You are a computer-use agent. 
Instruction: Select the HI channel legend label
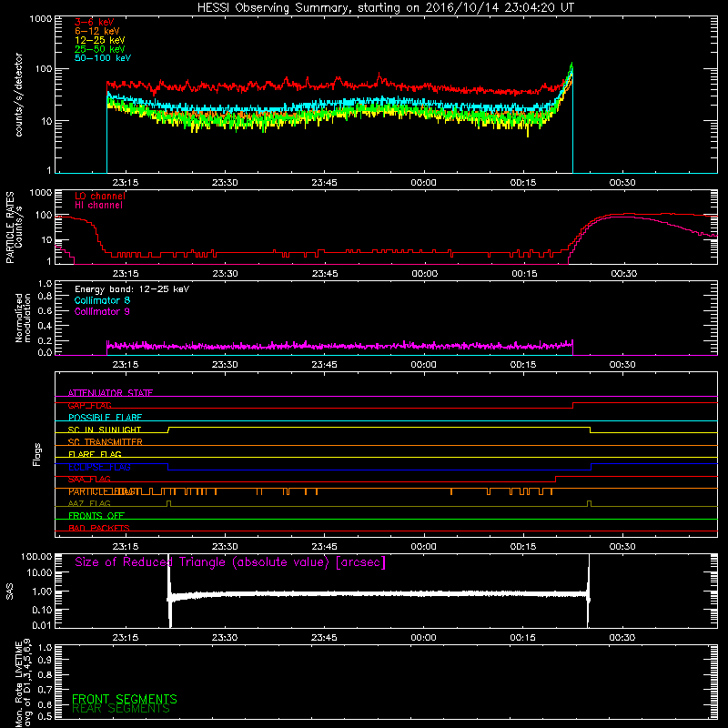point(98,206)
